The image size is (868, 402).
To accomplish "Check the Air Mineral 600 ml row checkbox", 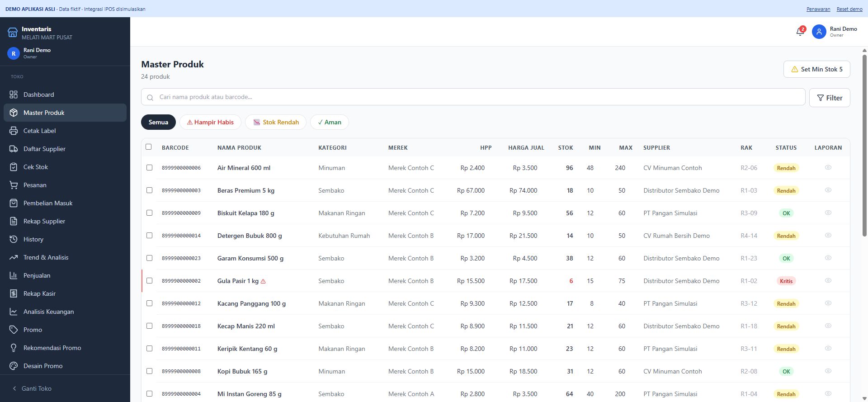I will pos(150,168).
